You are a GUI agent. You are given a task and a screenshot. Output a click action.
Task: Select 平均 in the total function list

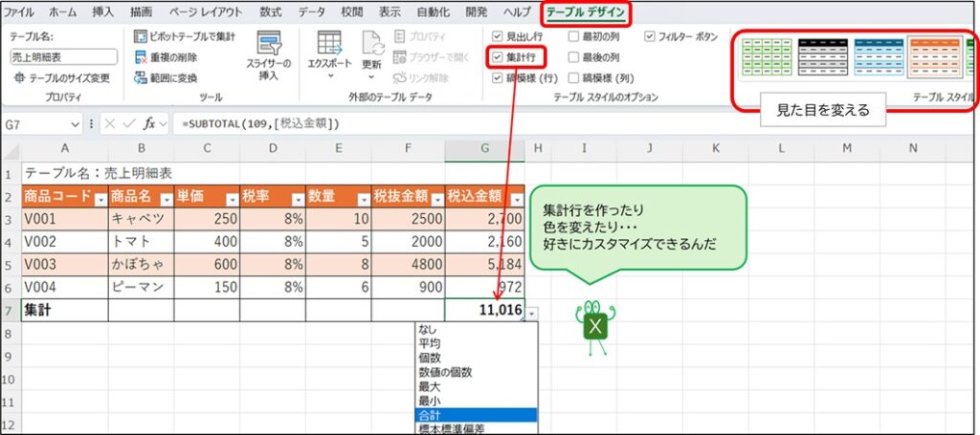[476, 343]
